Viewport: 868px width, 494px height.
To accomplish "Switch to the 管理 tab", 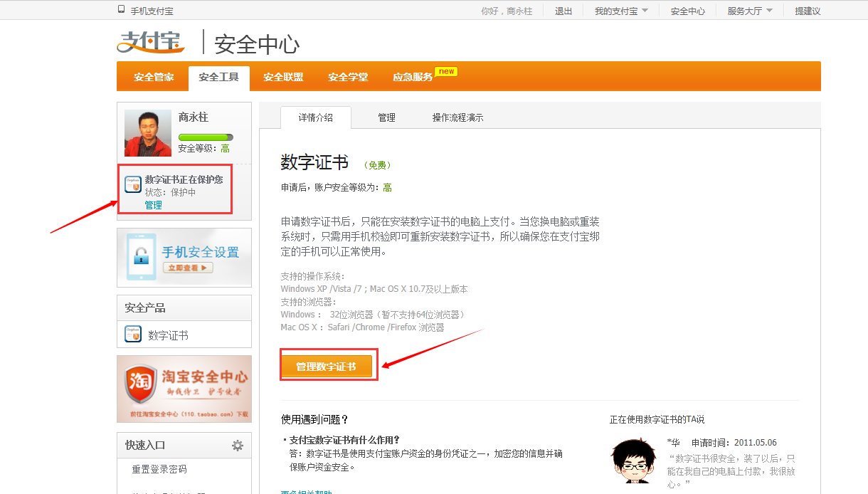I will [x=387, y=117].
